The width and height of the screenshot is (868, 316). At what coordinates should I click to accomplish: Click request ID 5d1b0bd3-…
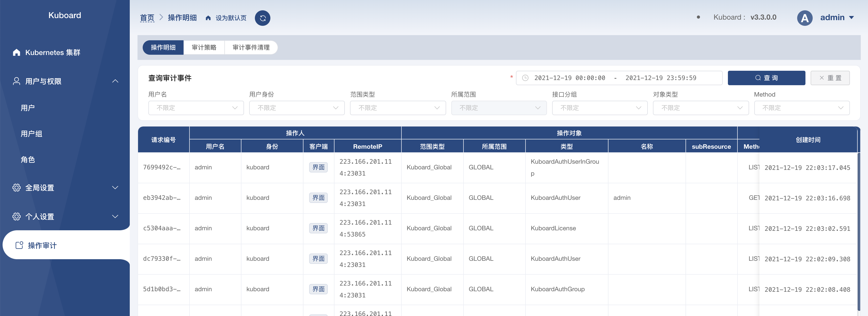pos(162,289)
